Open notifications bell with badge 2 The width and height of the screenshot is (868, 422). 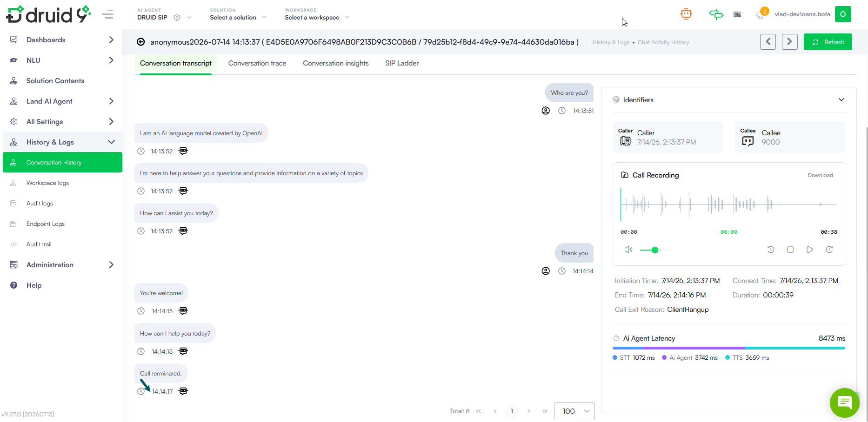point(761,13)
